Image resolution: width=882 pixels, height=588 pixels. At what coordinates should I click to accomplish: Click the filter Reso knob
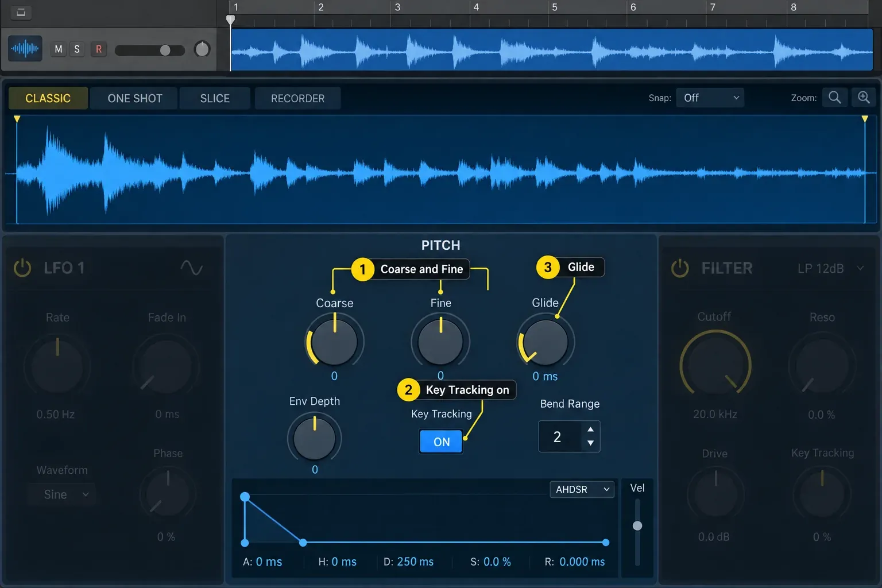[x=822, y=365]
